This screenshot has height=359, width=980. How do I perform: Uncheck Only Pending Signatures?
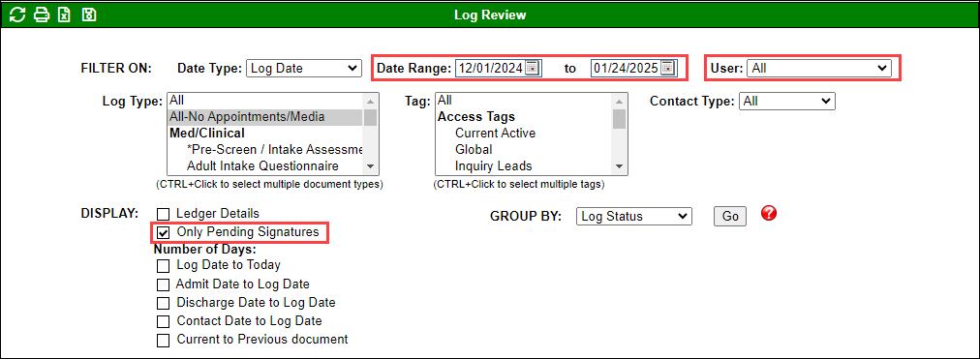click(x=163, y=233)
